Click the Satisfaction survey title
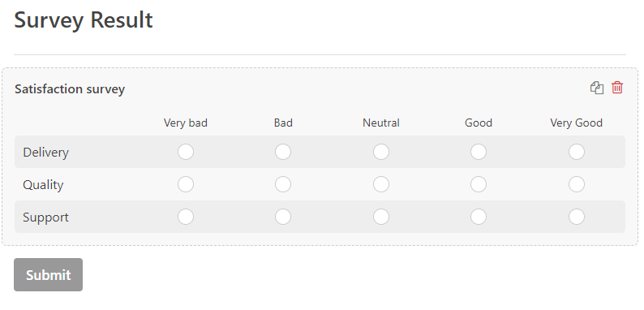644x310 pixels. pos(70,88)
